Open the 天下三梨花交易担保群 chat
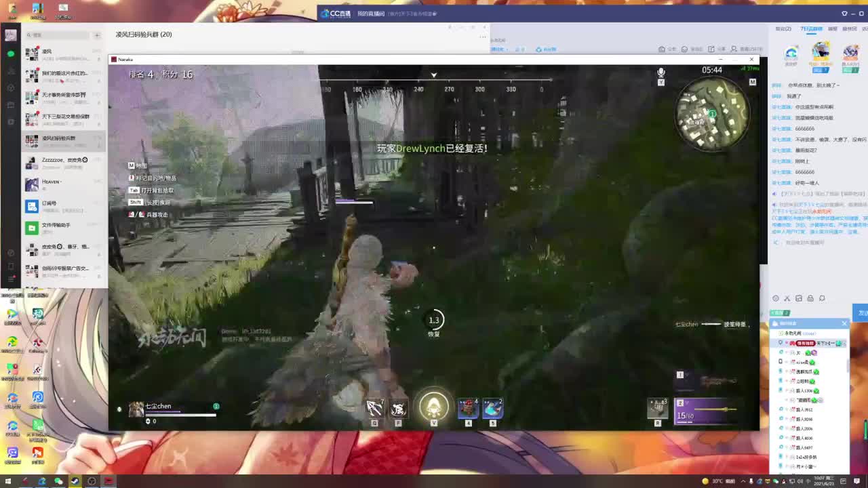 click(x=64, y=119)
